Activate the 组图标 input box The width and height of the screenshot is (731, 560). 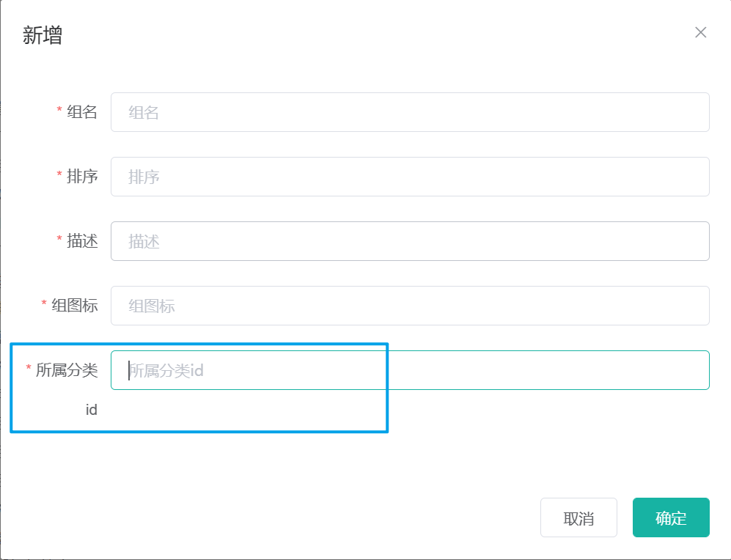(410, 306)
